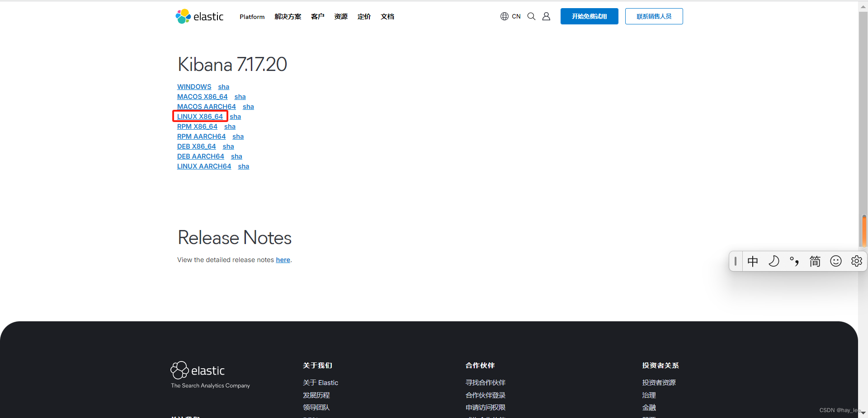Open the 申请访问权限 footer link

point(486,407)
